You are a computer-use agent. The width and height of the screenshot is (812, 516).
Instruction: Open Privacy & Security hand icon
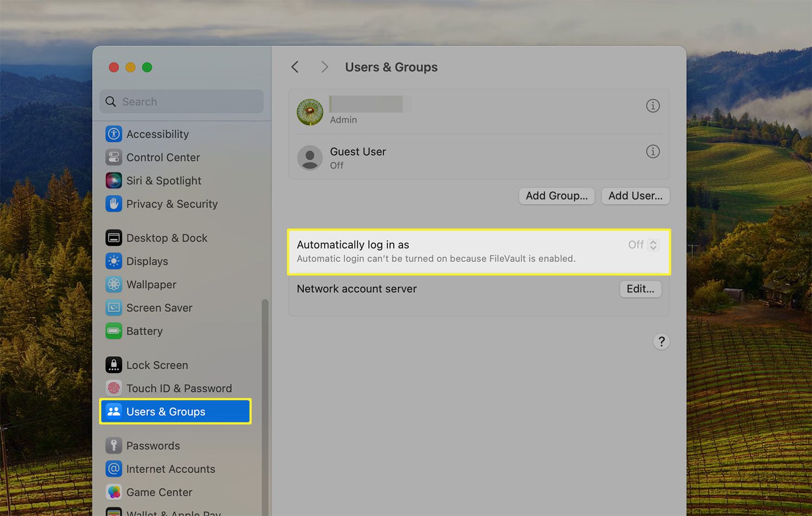[114, 204]
